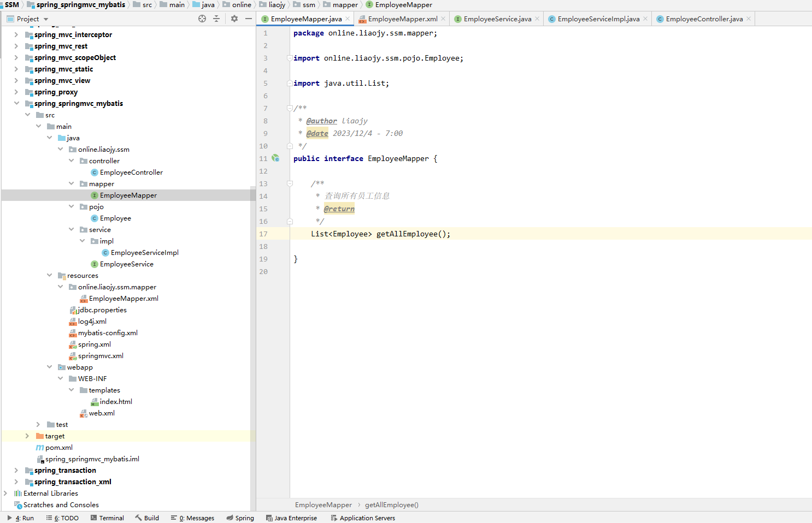Select EmployeeMapper.xml in resources tree

[123, 298]
